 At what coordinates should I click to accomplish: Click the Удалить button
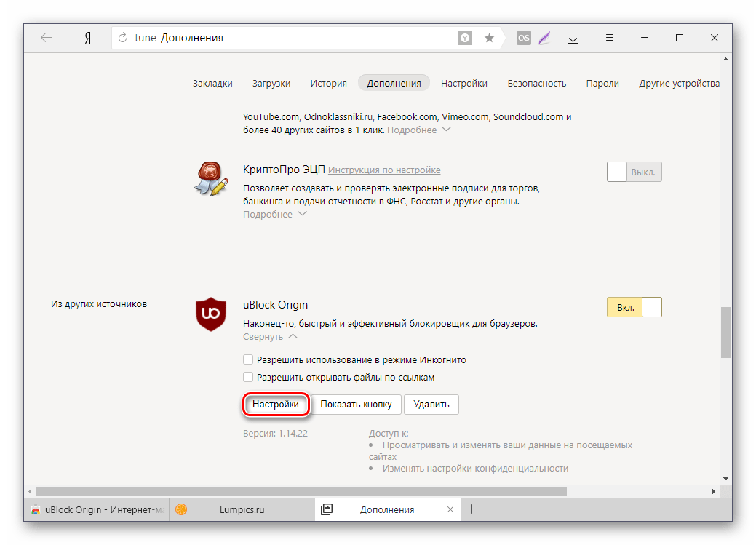(x=431, y=405)
